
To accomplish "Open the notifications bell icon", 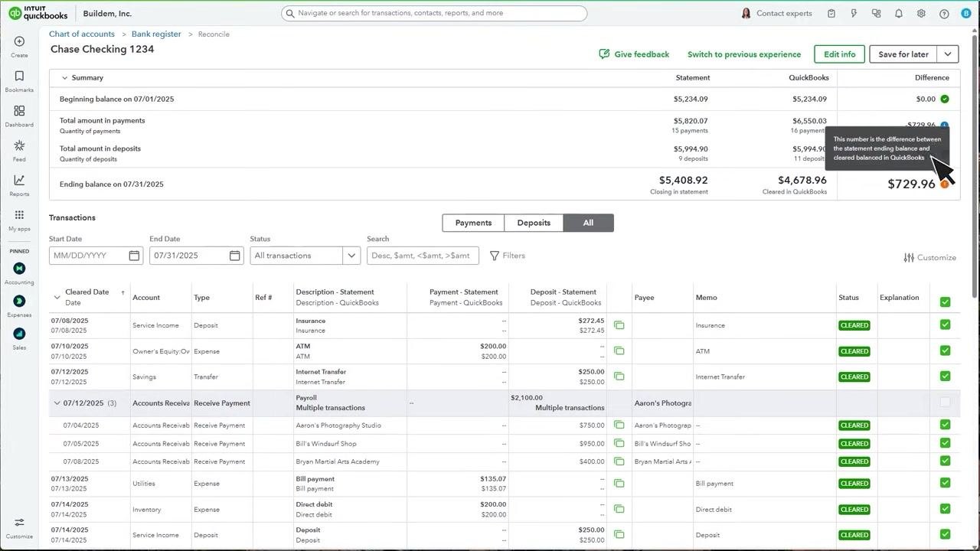I will click(899, 13).
